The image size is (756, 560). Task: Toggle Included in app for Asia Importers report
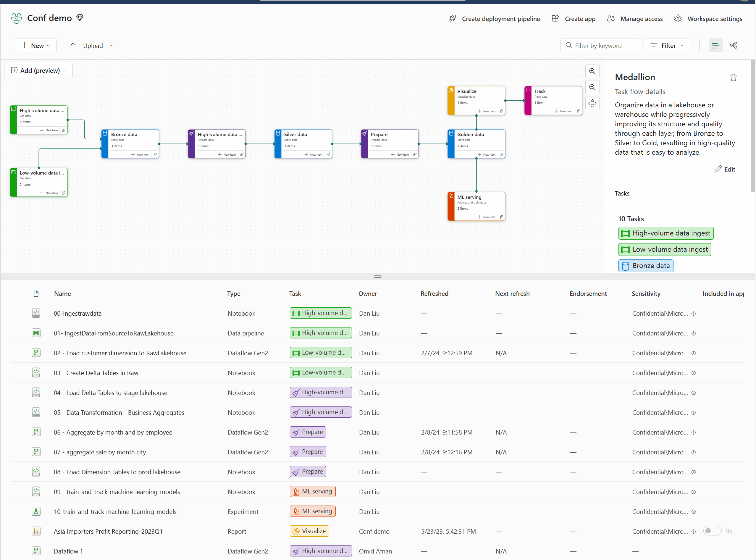(712, 531)
